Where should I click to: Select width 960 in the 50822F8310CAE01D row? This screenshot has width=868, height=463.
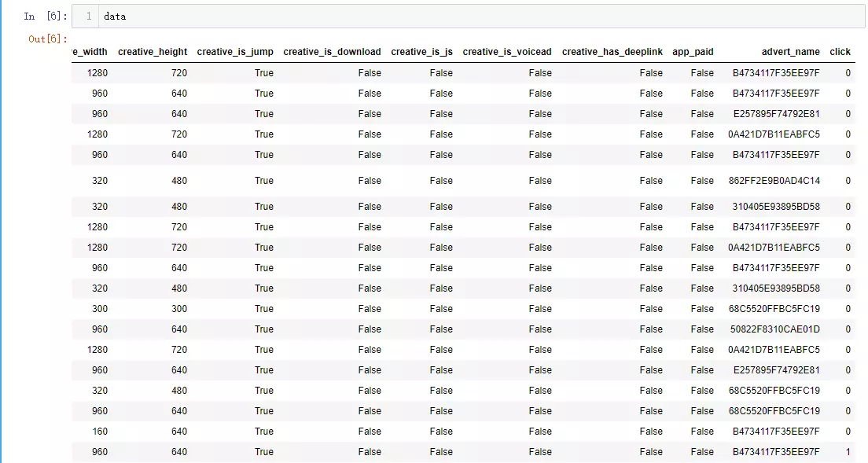pos(100,329)
